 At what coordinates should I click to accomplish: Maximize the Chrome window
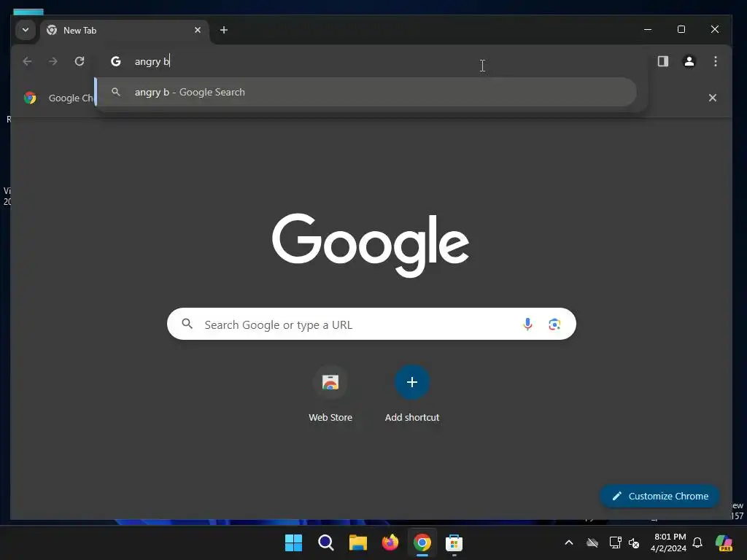681,29
